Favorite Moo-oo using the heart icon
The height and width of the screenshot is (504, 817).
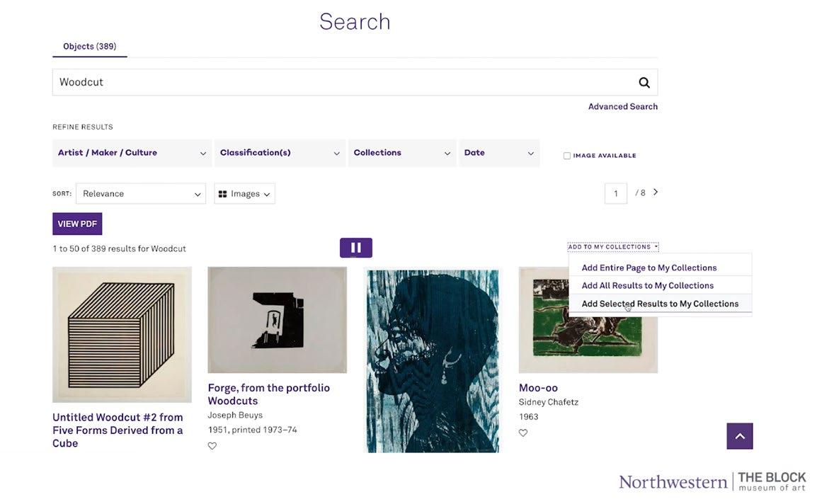(x=523, y=433)
